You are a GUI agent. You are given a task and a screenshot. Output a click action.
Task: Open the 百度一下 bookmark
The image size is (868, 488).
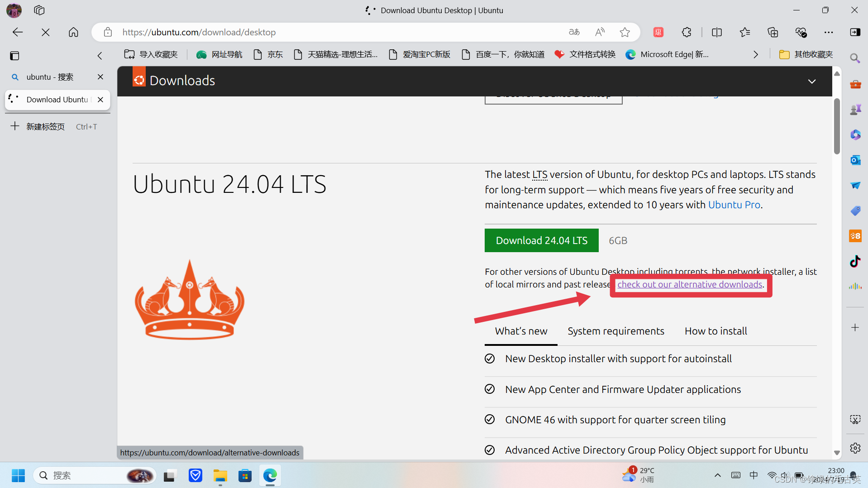(x=503, y=54)
